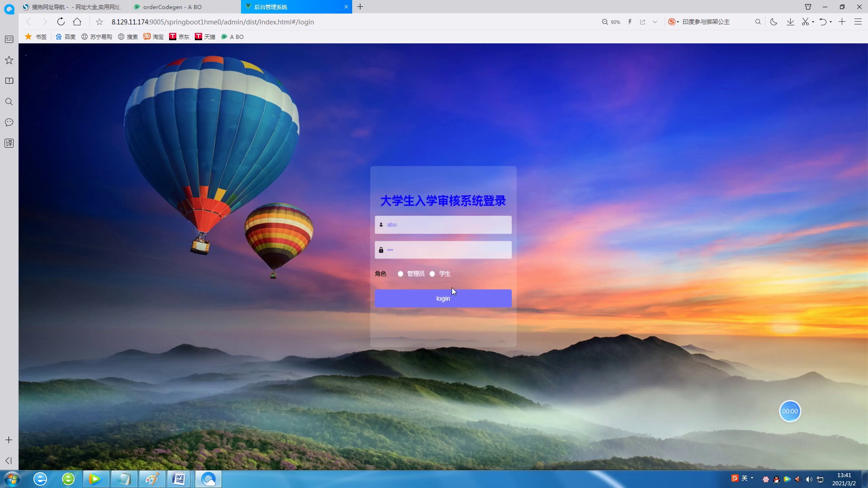
Task: Open sidebar chat messages icon
Action: 9,122
